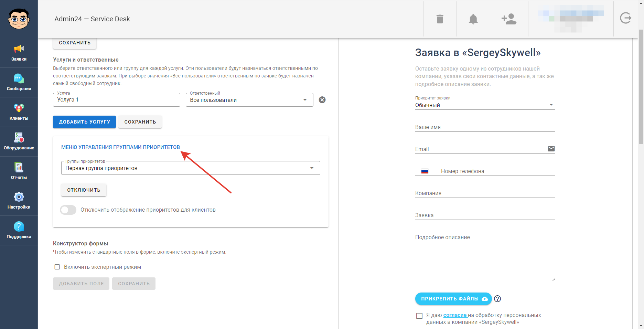Go to Клиенты in sidebar
Image resolution: width=644 pixels, height=329 pixels.
[x=19, y=112]
